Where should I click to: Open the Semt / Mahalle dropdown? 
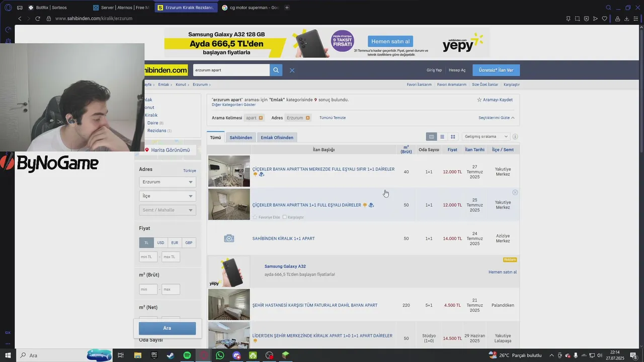coord(168,210)
